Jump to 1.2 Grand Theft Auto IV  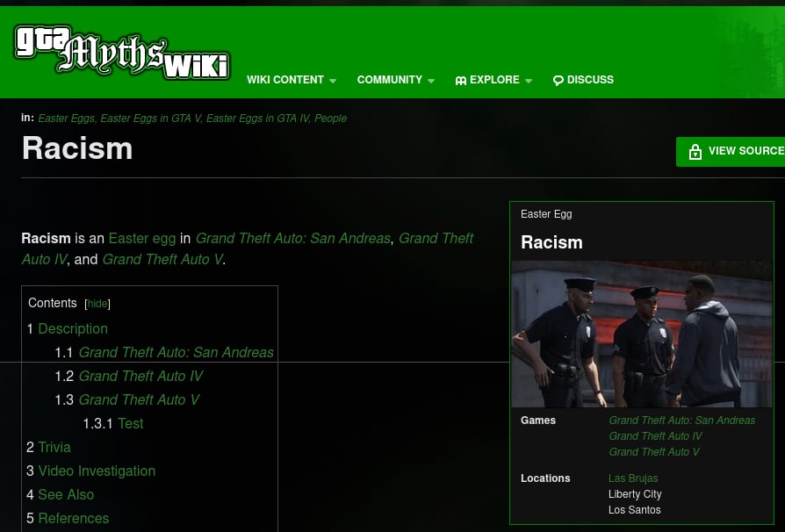(x=140, y=377)
